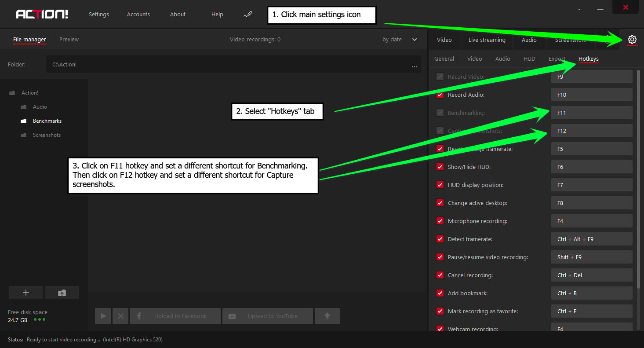
Task: Click the F11 hotkey field for Benchmarking
Action: click(x=592, y=113)
